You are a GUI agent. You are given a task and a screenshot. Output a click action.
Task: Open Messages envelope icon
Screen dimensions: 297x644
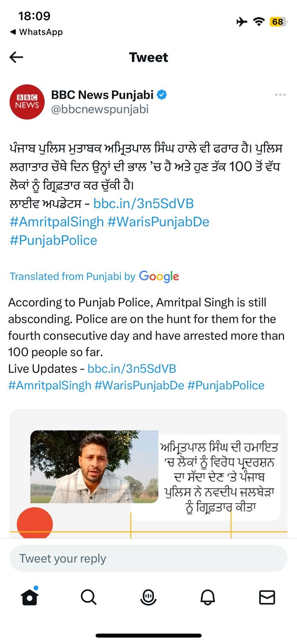click(267, 597)
